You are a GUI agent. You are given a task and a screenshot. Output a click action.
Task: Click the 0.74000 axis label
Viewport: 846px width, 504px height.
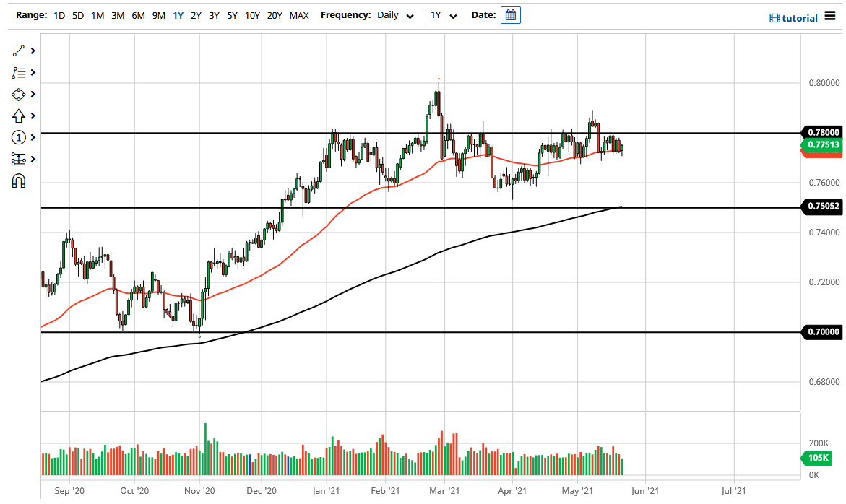point(824,233)
